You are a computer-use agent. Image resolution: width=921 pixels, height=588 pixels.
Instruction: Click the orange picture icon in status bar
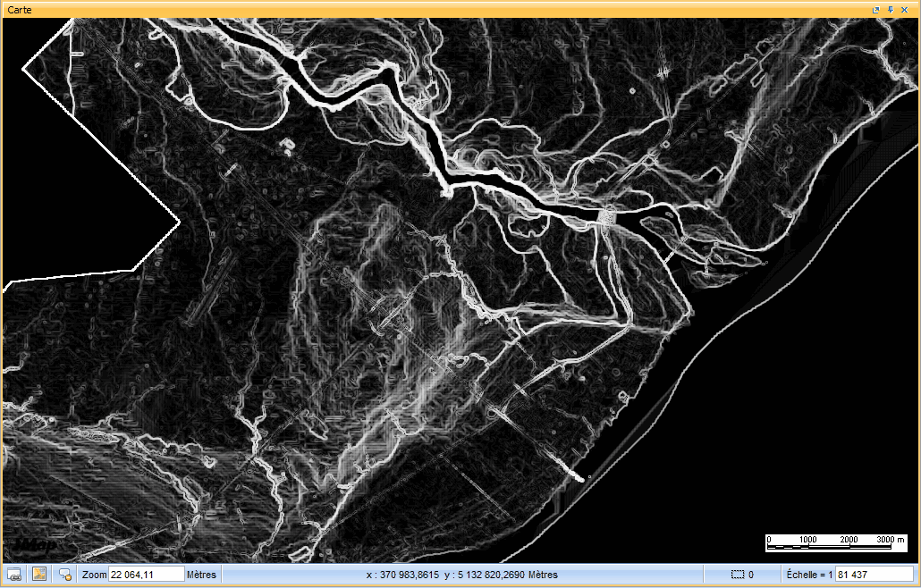point(39,574)
